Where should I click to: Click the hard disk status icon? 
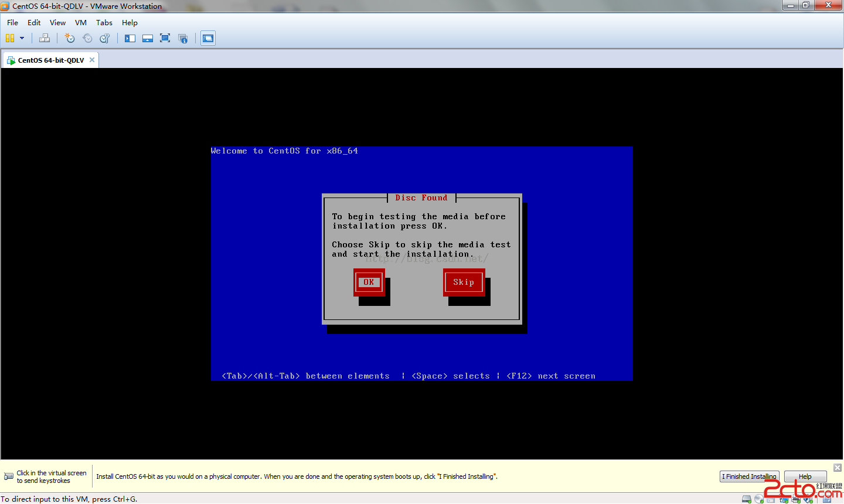[747, 499]
